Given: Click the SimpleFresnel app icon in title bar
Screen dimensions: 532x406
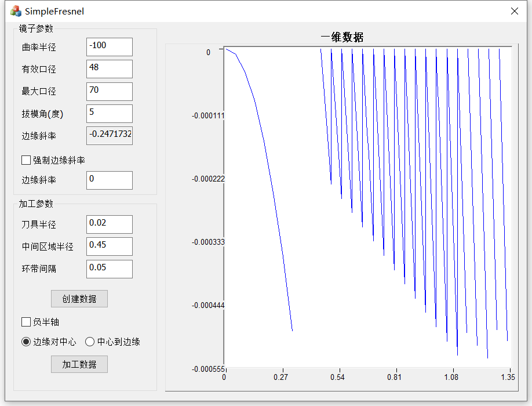Looking at the screenshot, I should (x=16, y=11).
